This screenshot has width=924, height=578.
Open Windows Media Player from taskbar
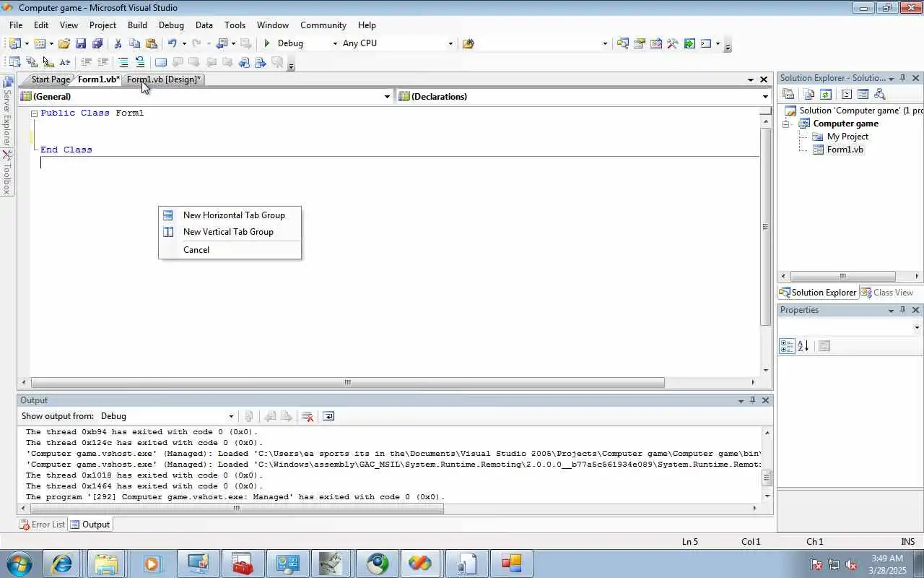(152, 564)
